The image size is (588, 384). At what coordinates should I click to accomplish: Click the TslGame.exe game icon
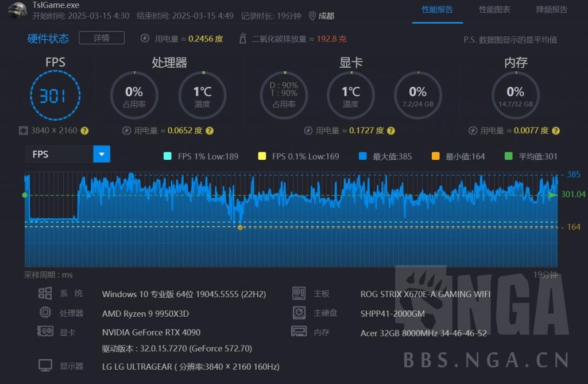[x=17, y=10]
